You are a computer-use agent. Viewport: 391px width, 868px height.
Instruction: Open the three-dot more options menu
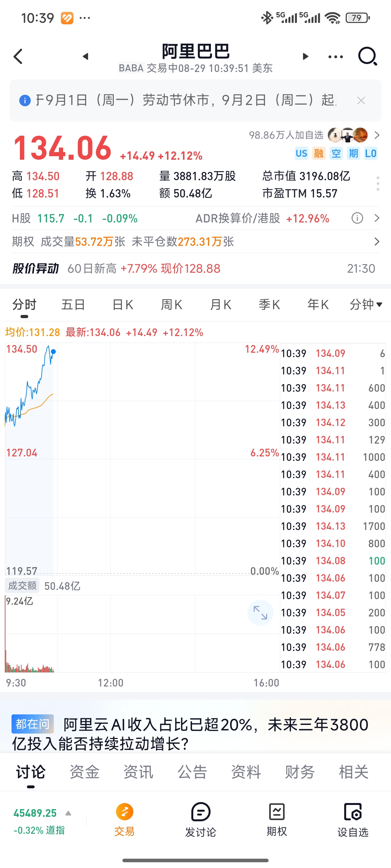pos(336,57)
